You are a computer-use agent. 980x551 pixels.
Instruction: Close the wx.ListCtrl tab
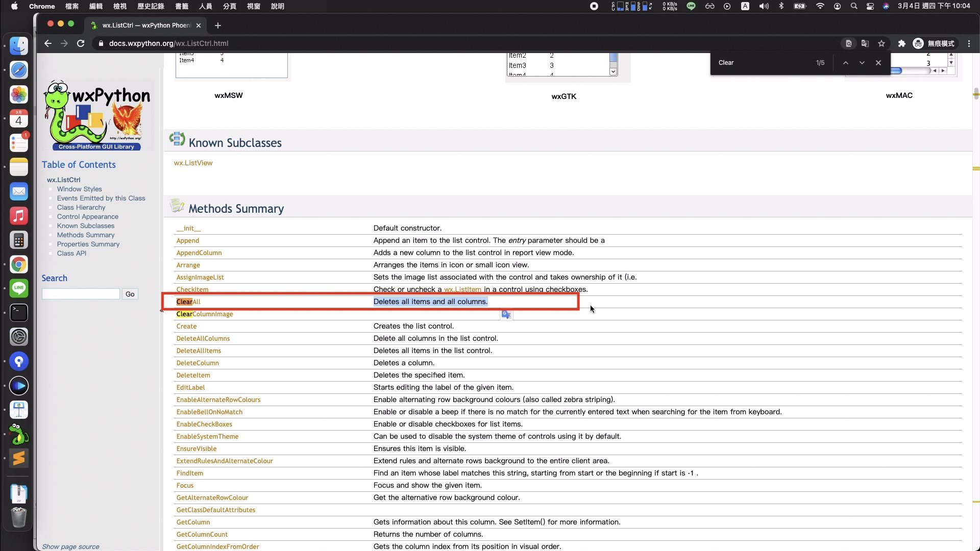(x=199, y=25)
